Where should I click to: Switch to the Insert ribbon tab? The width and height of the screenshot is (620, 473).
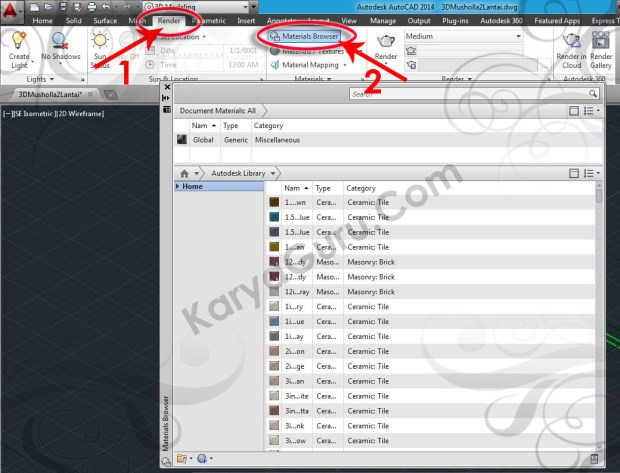tap(246, 21)
